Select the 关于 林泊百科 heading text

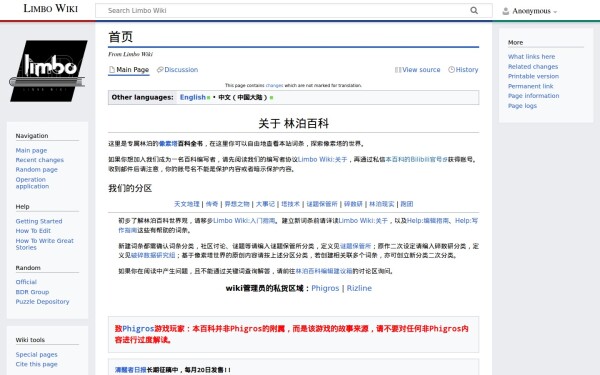coord(293,124)
